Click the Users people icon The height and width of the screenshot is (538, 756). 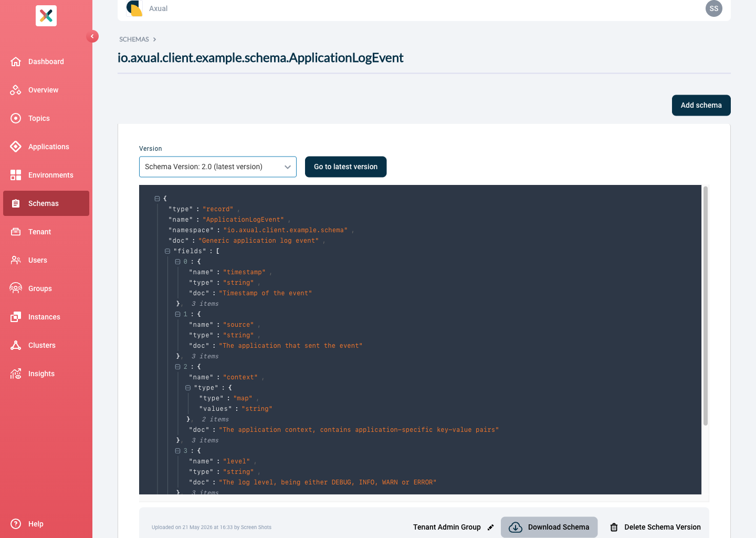tap(16, 260)
